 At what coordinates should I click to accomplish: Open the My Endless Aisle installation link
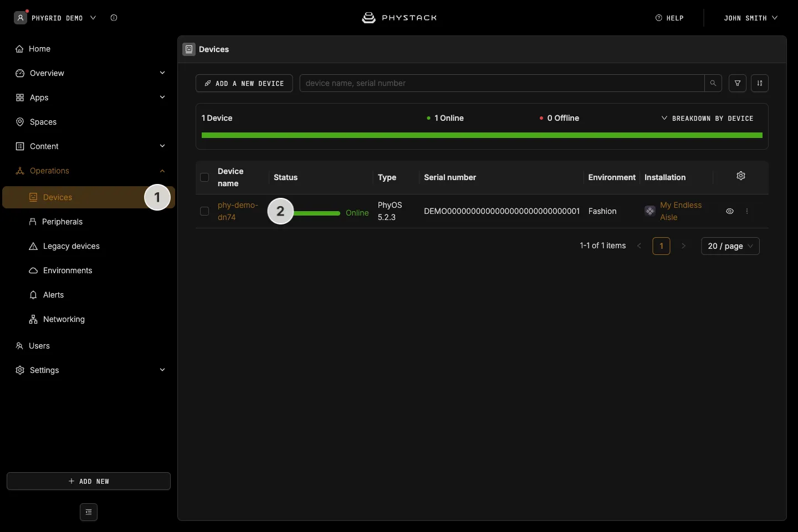pos(681,211)
